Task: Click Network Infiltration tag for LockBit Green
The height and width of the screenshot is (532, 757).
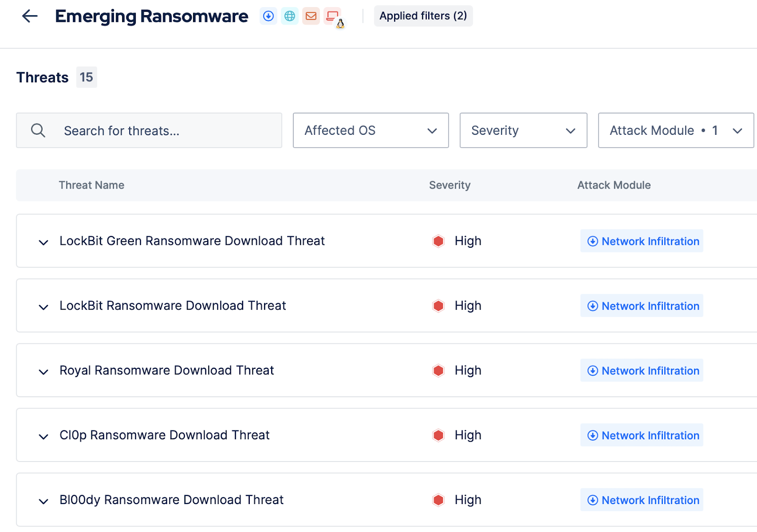Action: click(642, 241)
